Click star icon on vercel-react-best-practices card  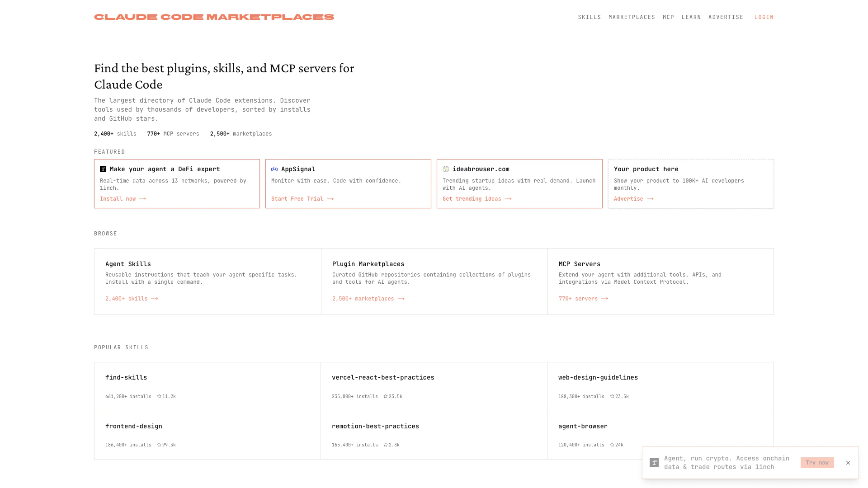(x=386, y=396)
